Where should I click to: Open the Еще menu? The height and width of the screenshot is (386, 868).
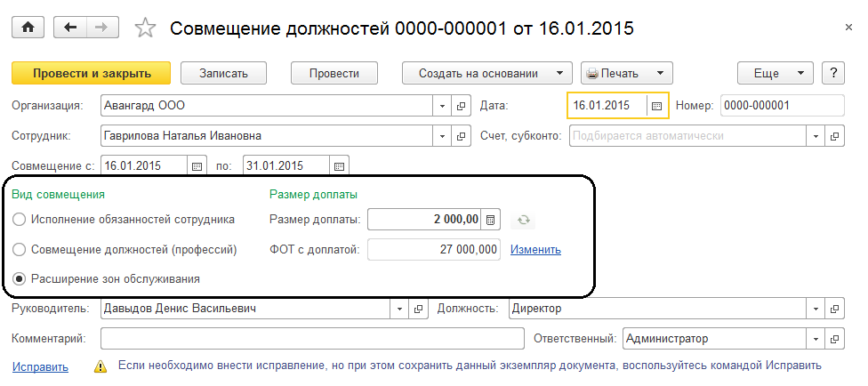point(775,73)
